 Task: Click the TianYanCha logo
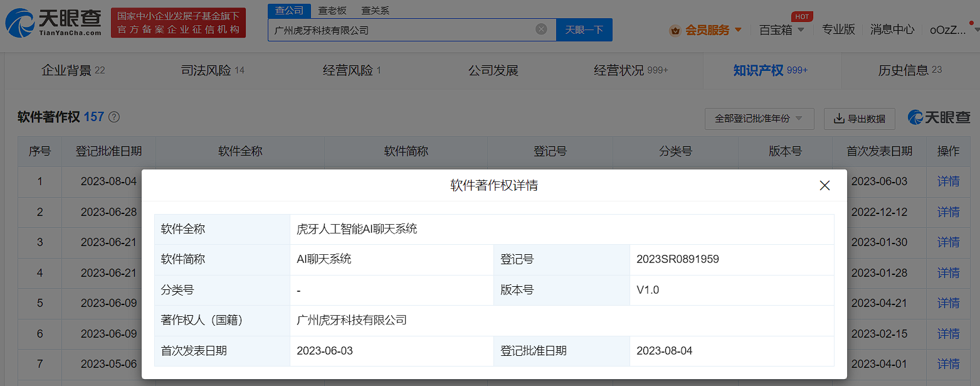tap(53, 23)
